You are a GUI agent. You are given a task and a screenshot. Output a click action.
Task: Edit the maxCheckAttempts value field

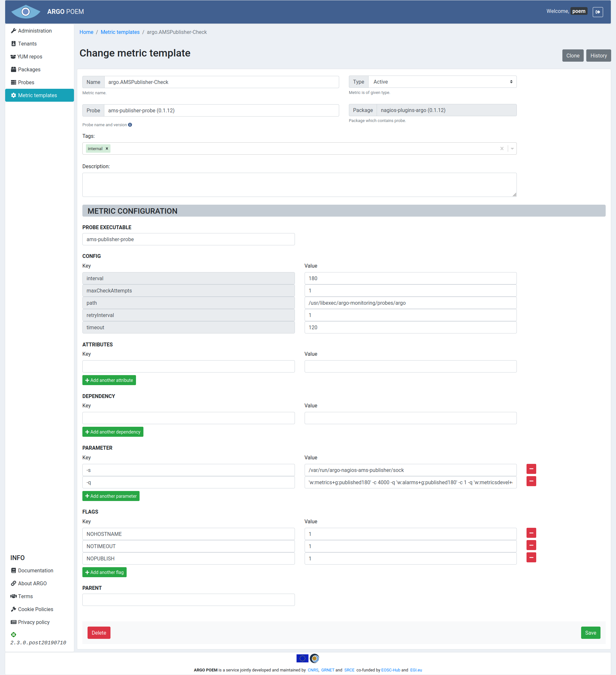tap(410, 291)
